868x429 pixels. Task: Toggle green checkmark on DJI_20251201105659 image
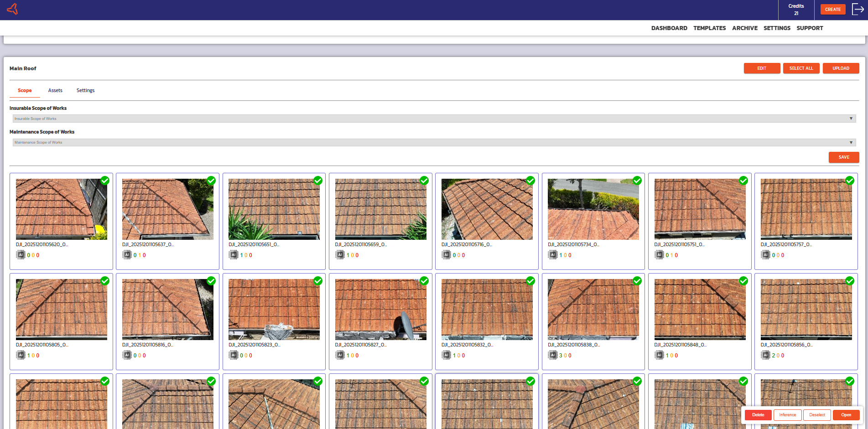tap(424, 181)
